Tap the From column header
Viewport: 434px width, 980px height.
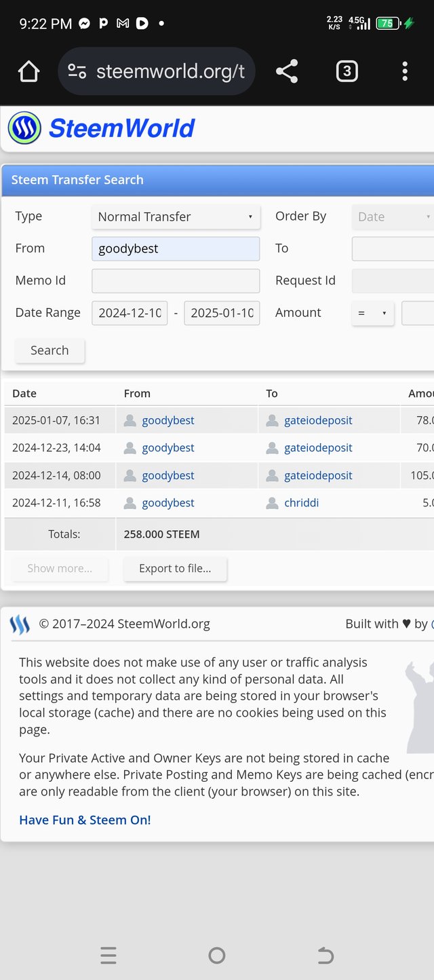tap(137, 394)
